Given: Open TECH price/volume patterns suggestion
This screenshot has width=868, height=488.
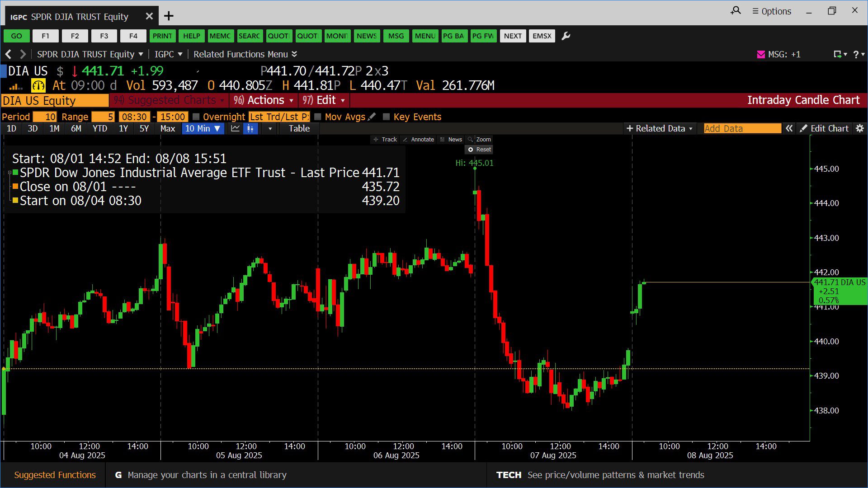Looking at the screenshot, I should click(600, 475).
